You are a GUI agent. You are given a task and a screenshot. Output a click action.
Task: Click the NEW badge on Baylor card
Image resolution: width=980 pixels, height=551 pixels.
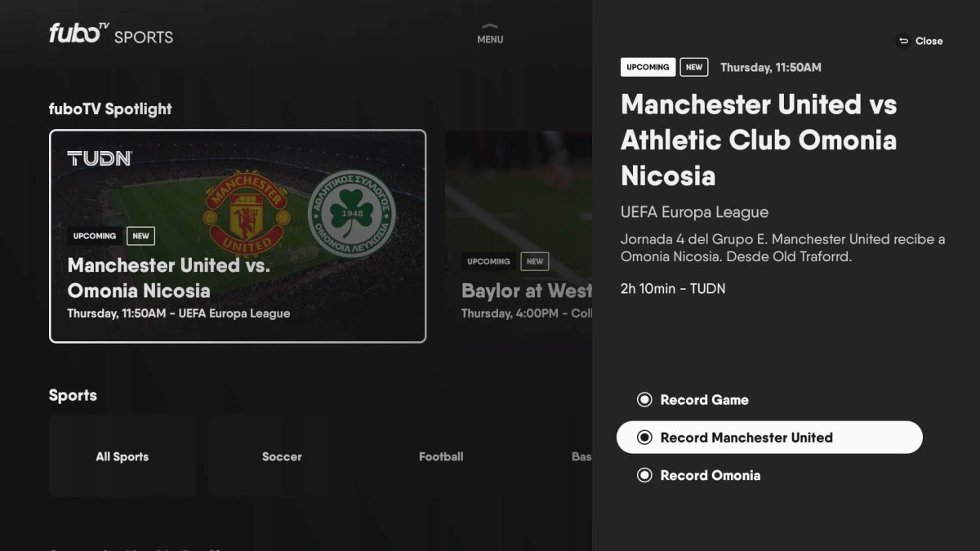(x=535, y=261)
